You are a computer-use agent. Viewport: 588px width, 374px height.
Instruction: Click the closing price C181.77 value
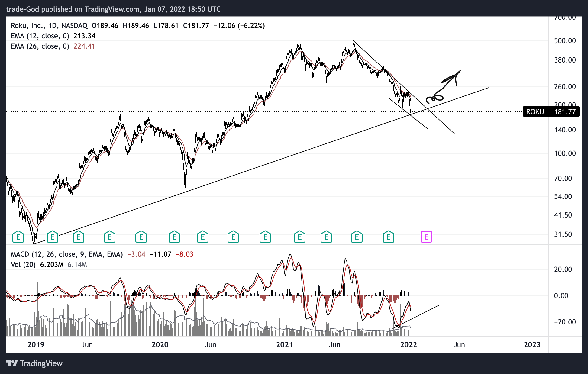(x=196, y=26)
